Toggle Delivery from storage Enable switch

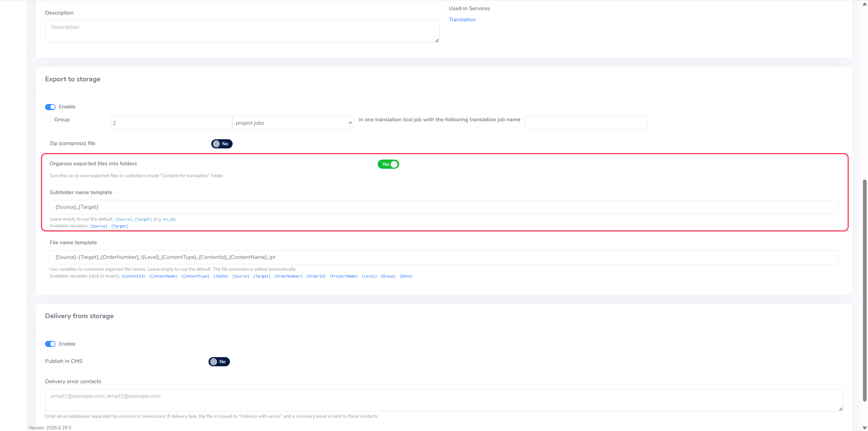tap(50, 344)
